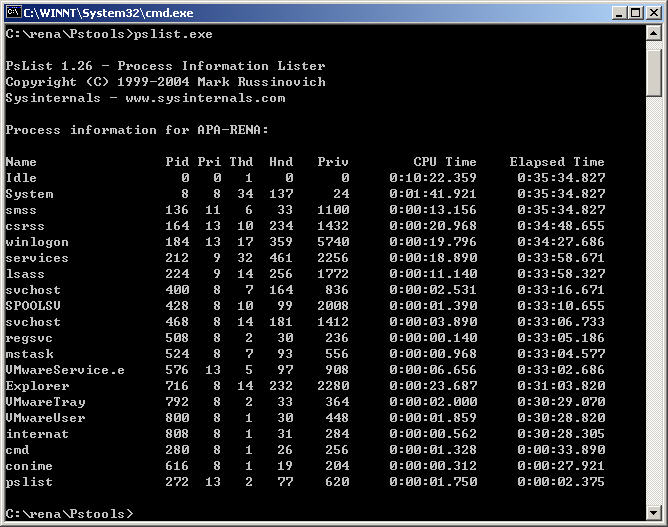Click the bottom C:\rena\Pstools> prompt
This screenshot has height=527, width=668.
pyautogui.click(x=69, y=514)
